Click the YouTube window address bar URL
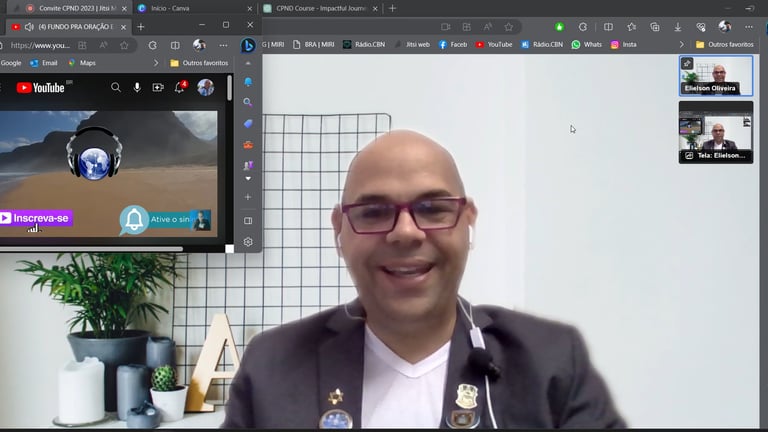768x432 pixels. pyautogui.click(x=40, y=45)
